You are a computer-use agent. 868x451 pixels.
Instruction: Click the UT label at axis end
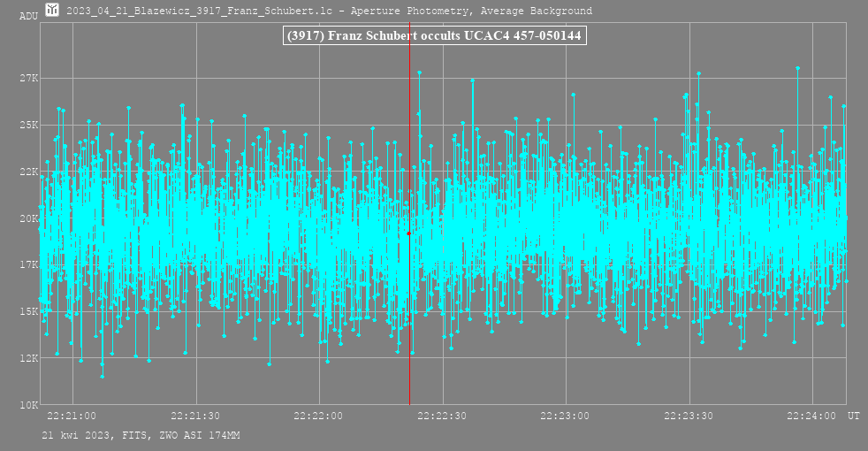click(853, 416)
